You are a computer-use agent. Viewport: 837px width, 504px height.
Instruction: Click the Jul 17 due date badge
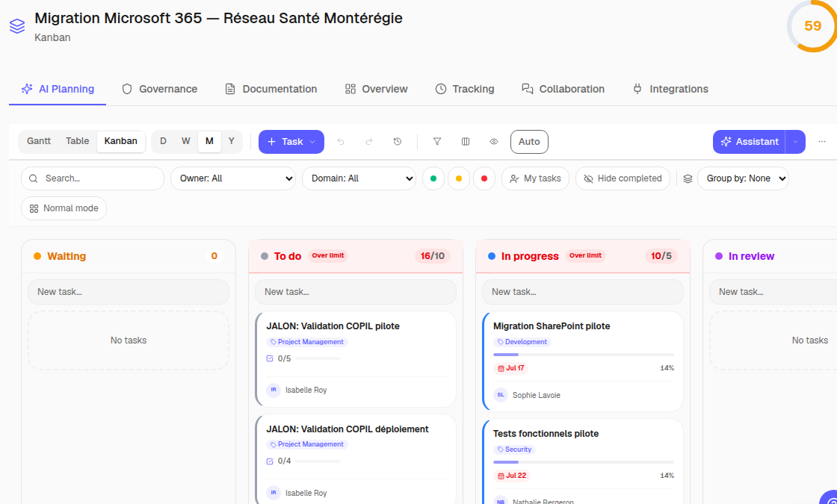tap(511, 368)
